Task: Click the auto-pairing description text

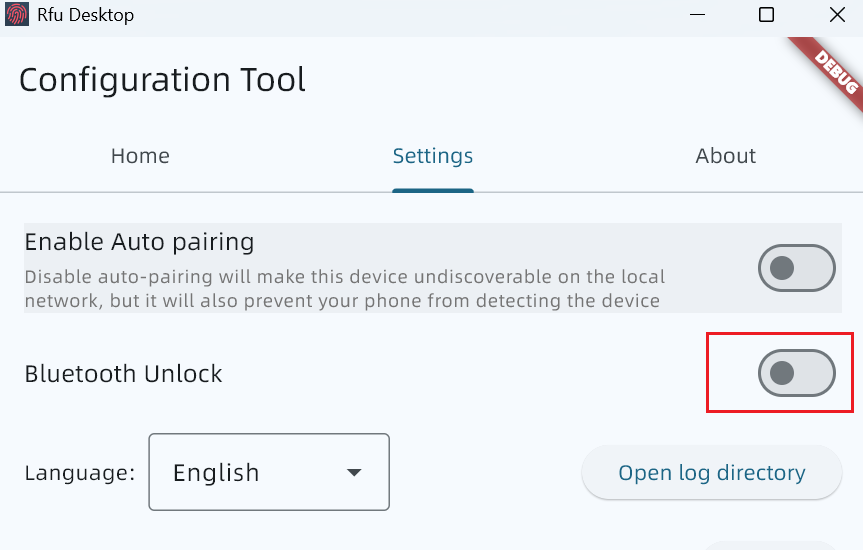Action: [344, 288]
